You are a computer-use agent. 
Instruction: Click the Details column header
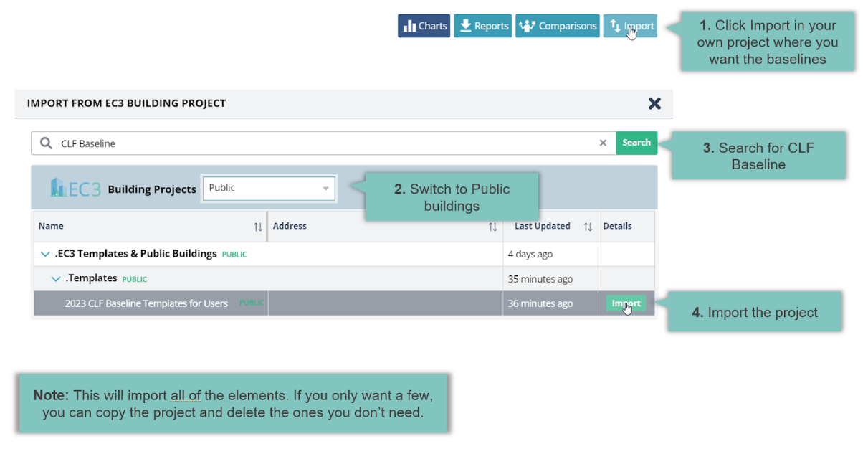pos(617,226)
